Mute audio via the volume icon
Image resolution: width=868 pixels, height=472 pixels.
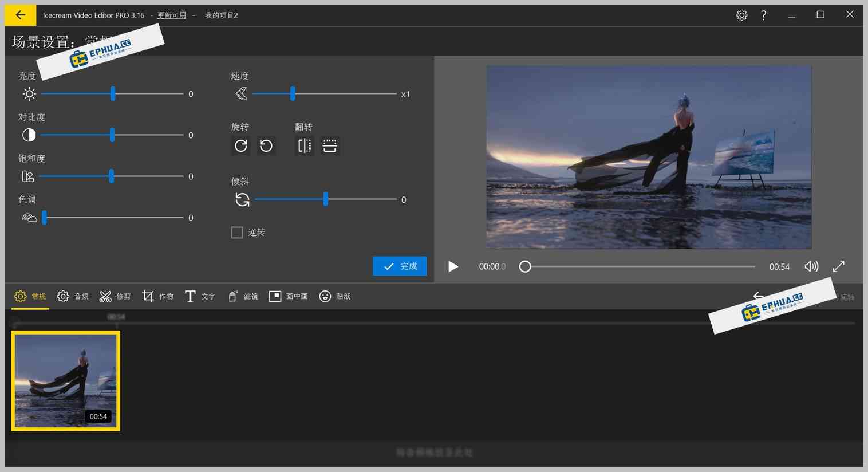pyautogui.click(x=811, y=266)
